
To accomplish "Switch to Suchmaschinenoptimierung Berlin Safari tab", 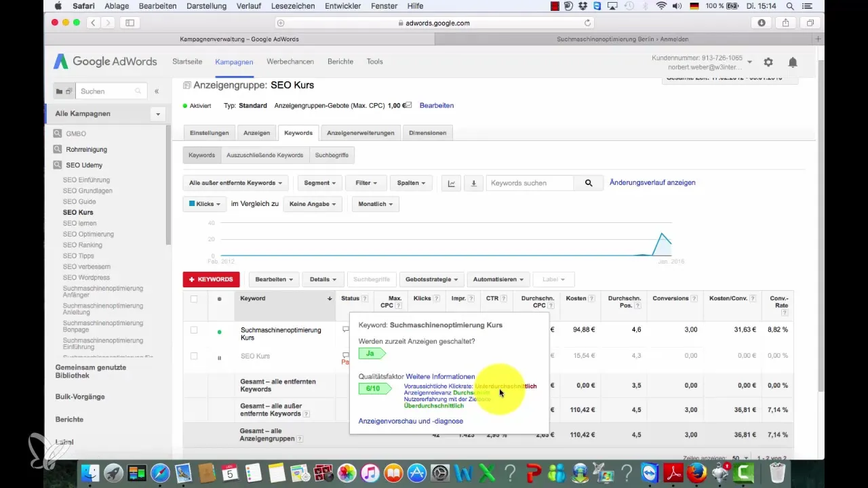I will [624, 39].
